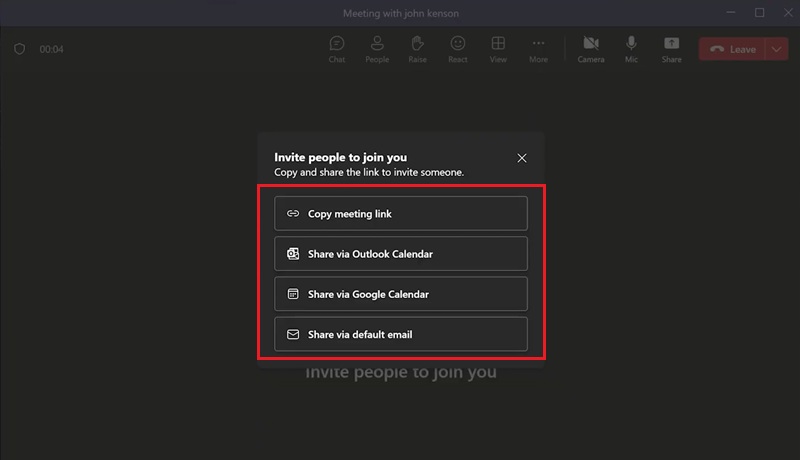Toggle the Mic mute state

(x=631, y=48)
